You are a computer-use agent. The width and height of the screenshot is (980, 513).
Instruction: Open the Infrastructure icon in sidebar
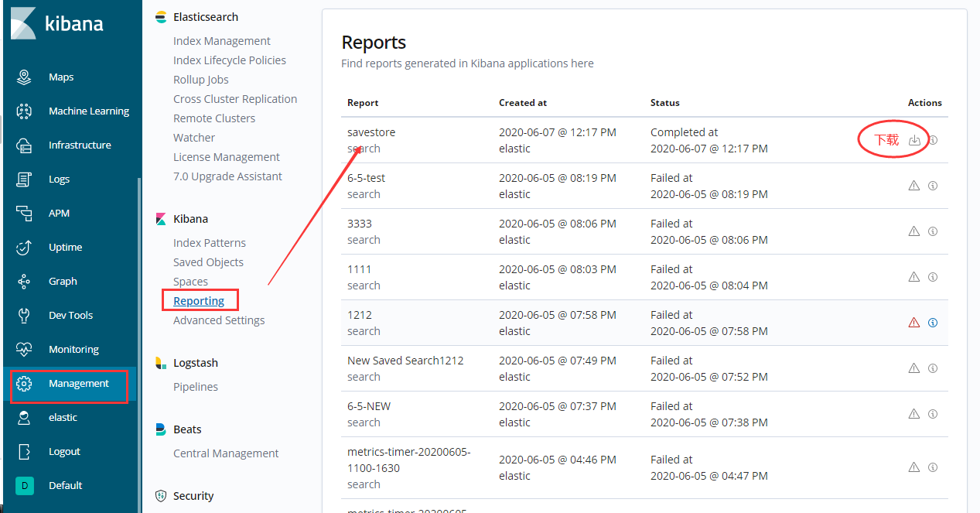click(x=24, y=145)
